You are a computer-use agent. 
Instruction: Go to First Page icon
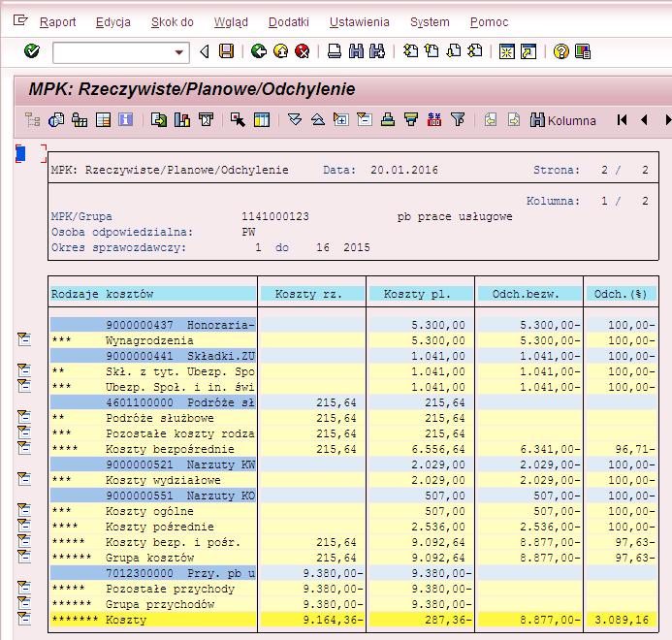tap(410, 51)
